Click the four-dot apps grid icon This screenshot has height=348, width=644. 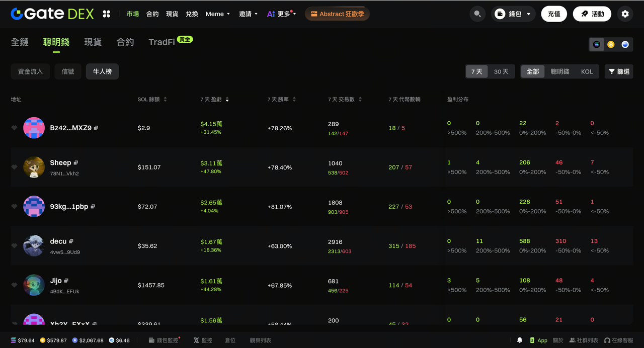click(106, 14)
